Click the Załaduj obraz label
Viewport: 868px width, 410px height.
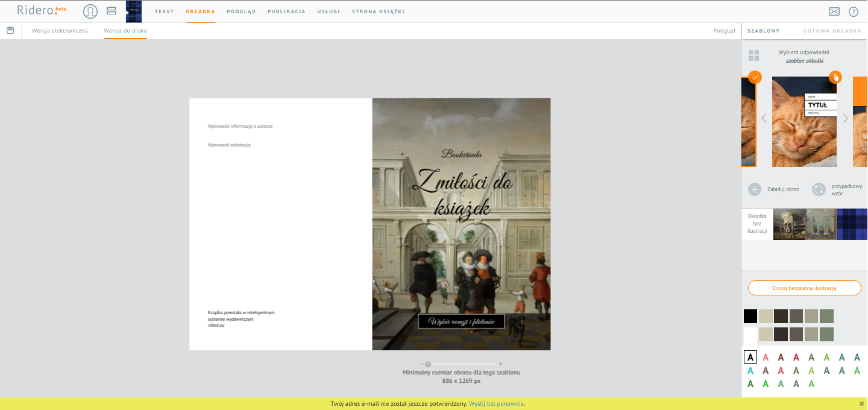point(783,189)
